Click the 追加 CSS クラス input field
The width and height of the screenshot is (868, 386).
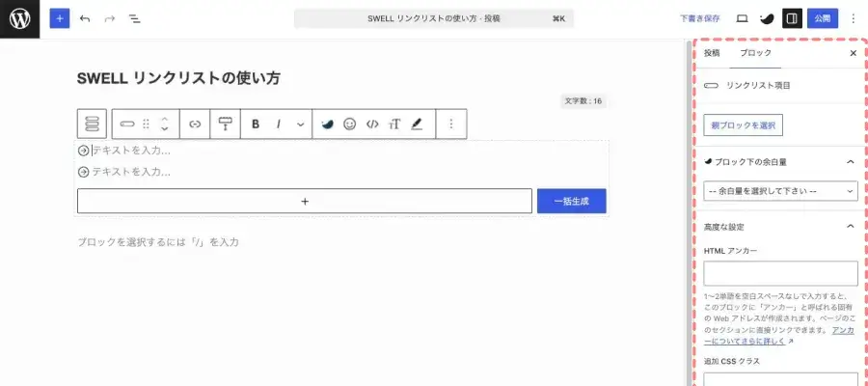[780, 379]
